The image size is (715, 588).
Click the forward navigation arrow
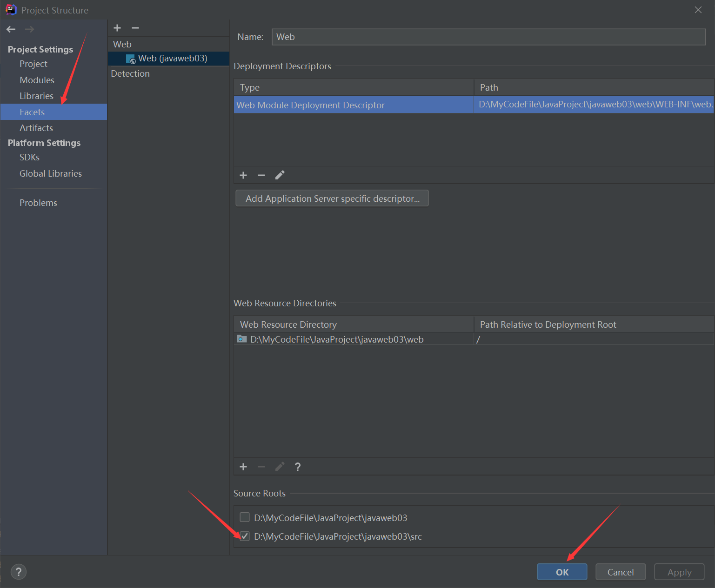tap(29, 29)
